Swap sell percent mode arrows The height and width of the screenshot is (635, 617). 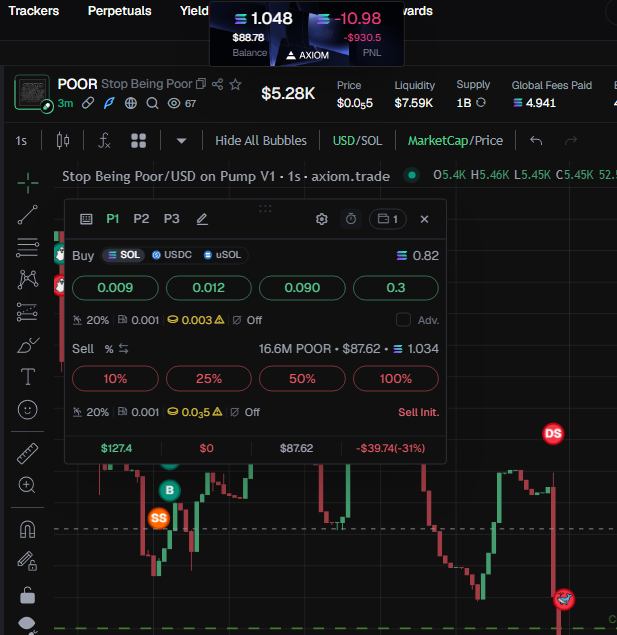pyautogui.click(x=123, y=349)
